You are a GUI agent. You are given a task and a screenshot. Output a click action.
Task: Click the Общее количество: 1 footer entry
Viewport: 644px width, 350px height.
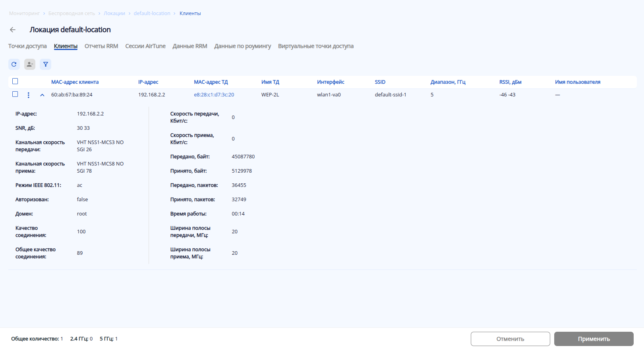point(37,339)
